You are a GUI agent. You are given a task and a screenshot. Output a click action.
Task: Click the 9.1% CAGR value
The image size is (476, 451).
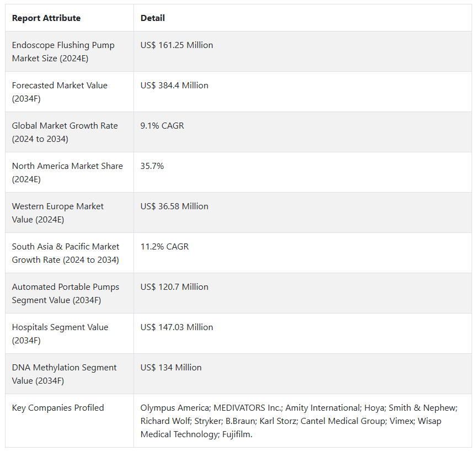coord(162,126)
